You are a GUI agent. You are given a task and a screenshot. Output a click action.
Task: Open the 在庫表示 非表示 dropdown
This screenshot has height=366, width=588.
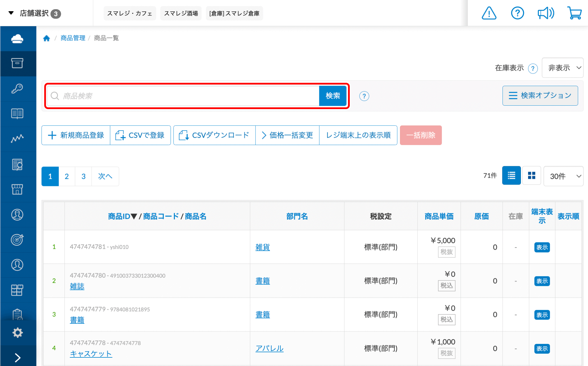pos(562,68)
